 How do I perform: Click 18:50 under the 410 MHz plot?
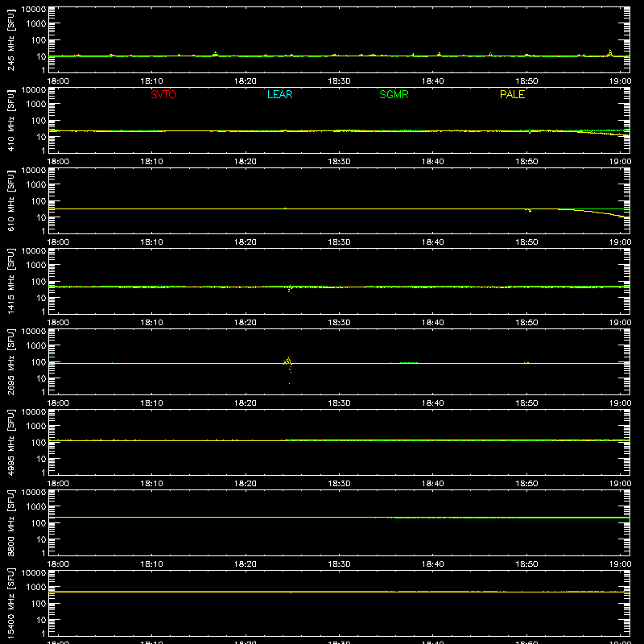point(526,162)
